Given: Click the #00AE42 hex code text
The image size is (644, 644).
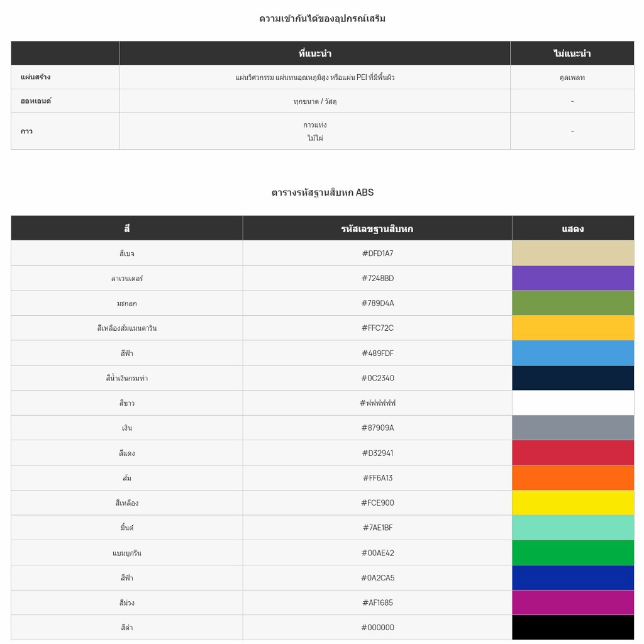Looking at the screenshot, I should click(377, 553).
